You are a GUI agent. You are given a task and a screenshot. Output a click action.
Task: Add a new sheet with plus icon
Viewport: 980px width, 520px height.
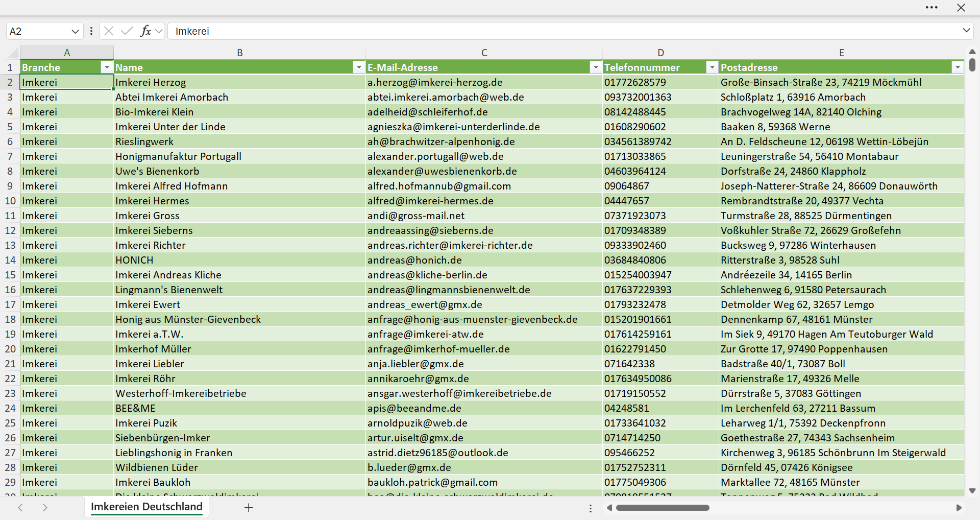point(249,508)
